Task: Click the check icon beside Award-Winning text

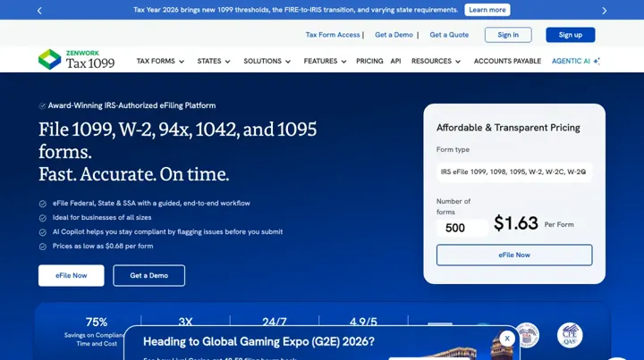Action: (x=42, y=105)
